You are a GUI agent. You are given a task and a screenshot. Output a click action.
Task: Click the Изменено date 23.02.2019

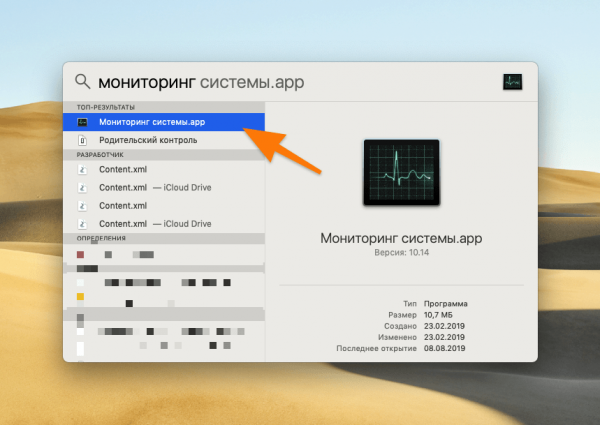point(444,337)
